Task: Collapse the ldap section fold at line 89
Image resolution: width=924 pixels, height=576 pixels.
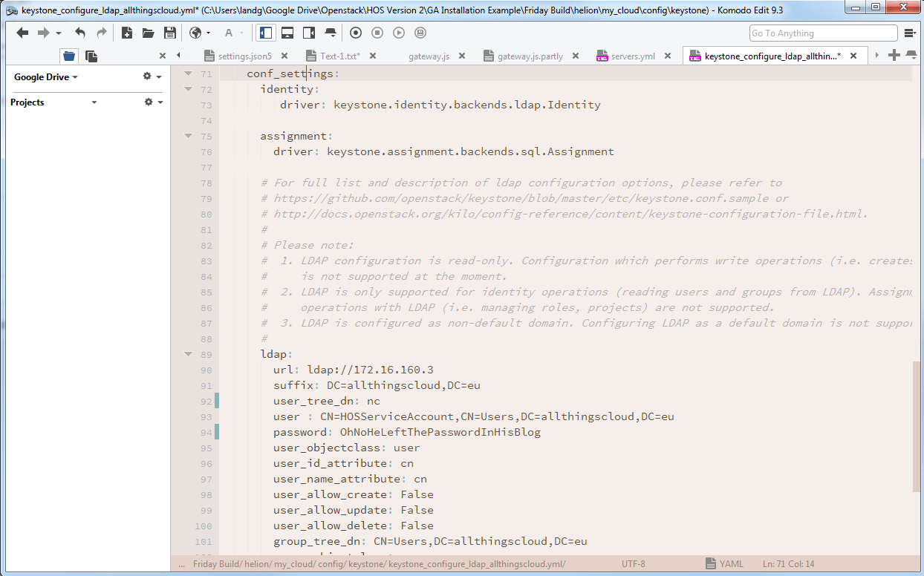Action: coord(188,354)
